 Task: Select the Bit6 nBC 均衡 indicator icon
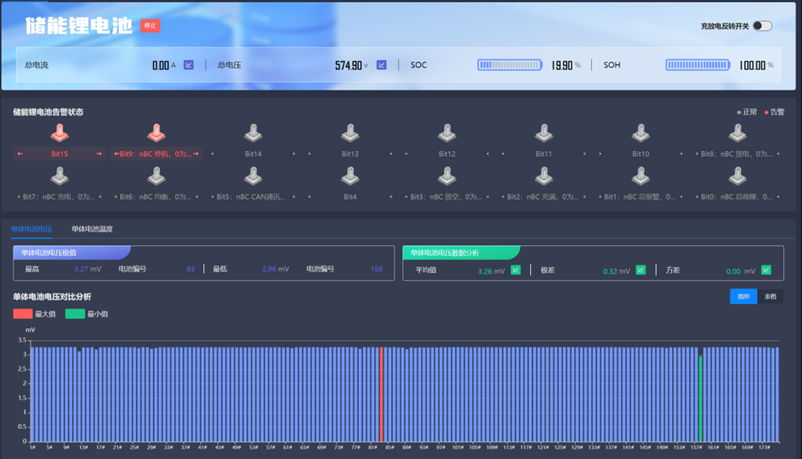point(156,177)
